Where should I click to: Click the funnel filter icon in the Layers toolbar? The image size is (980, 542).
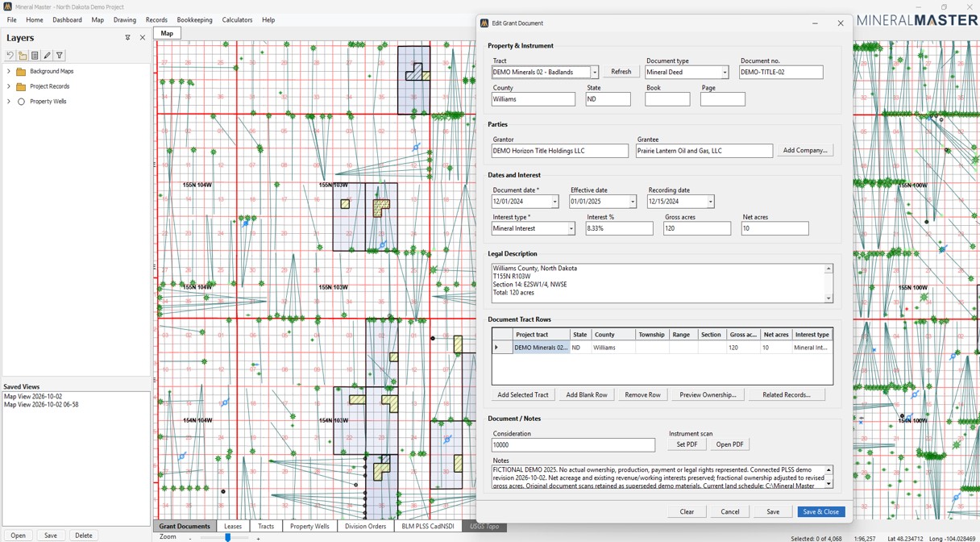point(59,56)
